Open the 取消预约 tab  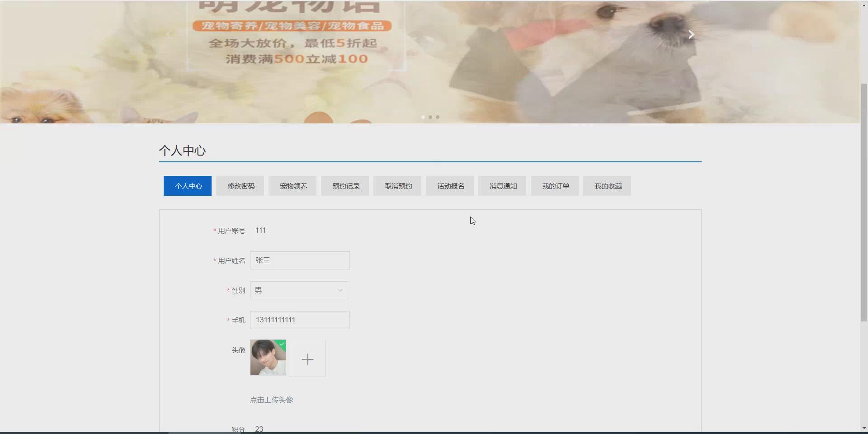click(x=397, y=185)
